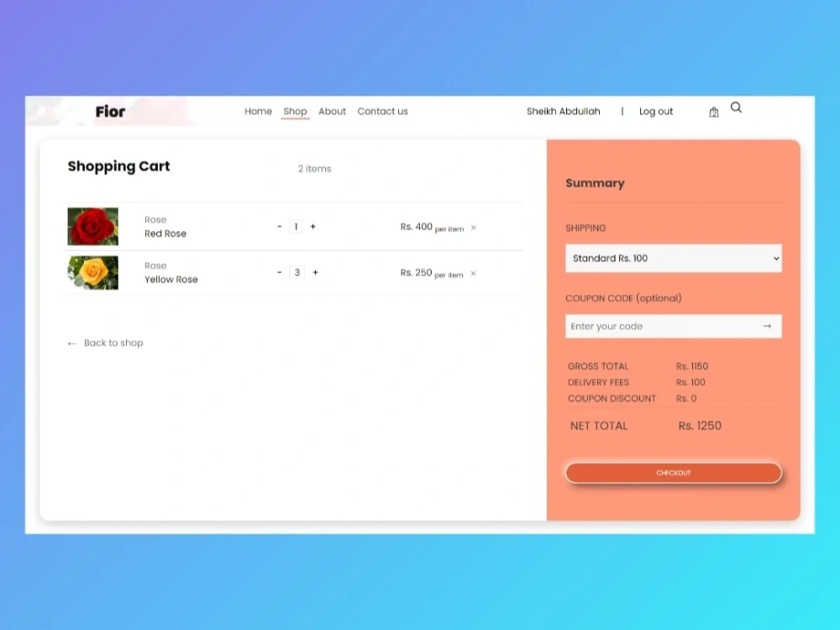
Task: Click the search magnifier icon
Action: point(736,108)
